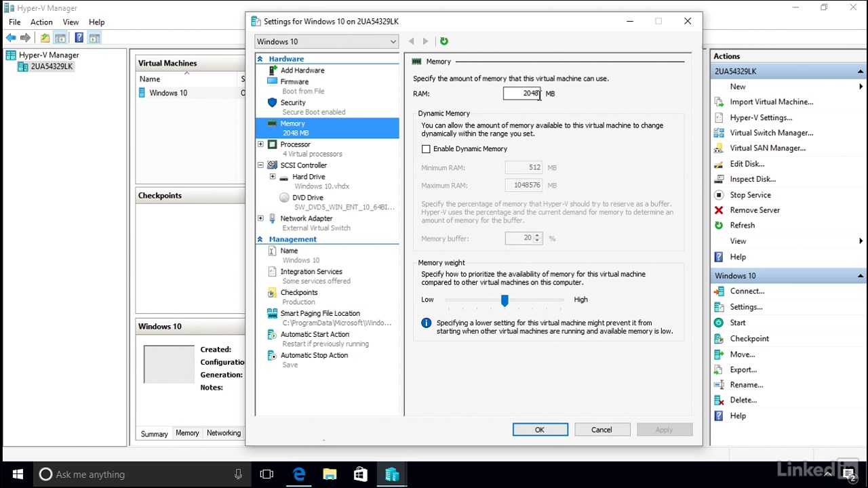Click the Cancel button
The width and height of the screenshot is (868, 488).
pyautogui.click(x=601, y=430)
